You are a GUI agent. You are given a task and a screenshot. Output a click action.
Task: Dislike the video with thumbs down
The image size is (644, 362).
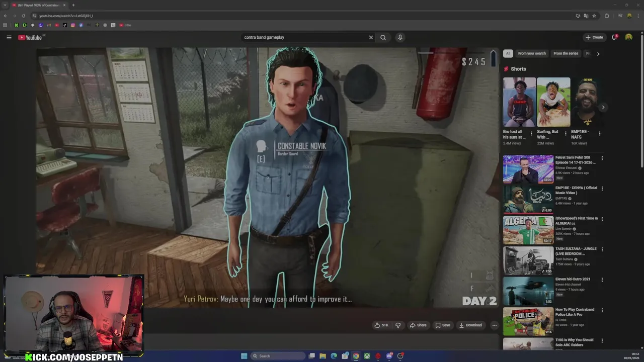[x=398, y=325]
